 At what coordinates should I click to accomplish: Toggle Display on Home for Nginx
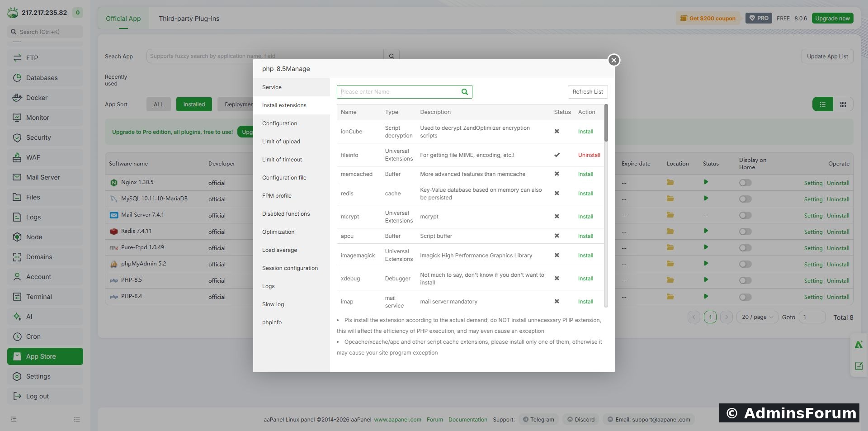(x=745, y=183)
